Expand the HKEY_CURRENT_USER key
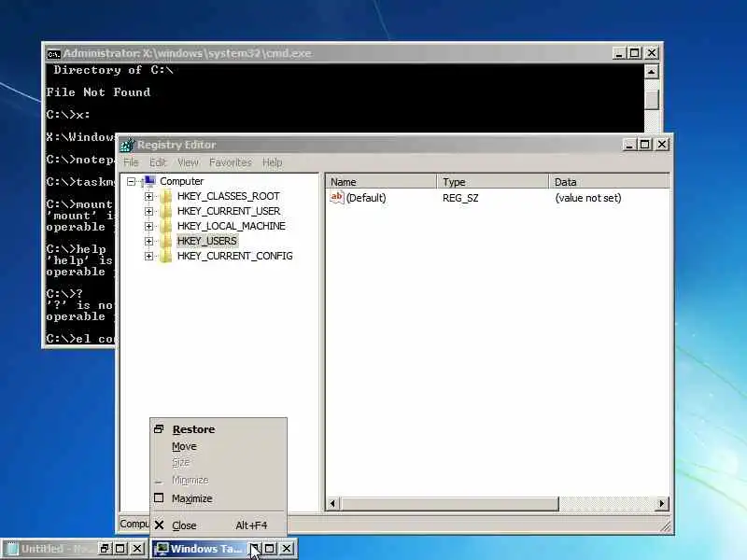Viewport: 747px width, 560px height. click(149, 211)
